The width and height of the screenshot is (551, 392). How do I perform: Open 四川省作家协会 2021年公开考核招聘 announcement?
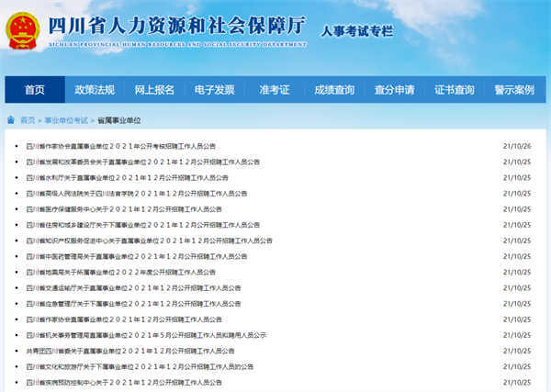click(121, 146)
